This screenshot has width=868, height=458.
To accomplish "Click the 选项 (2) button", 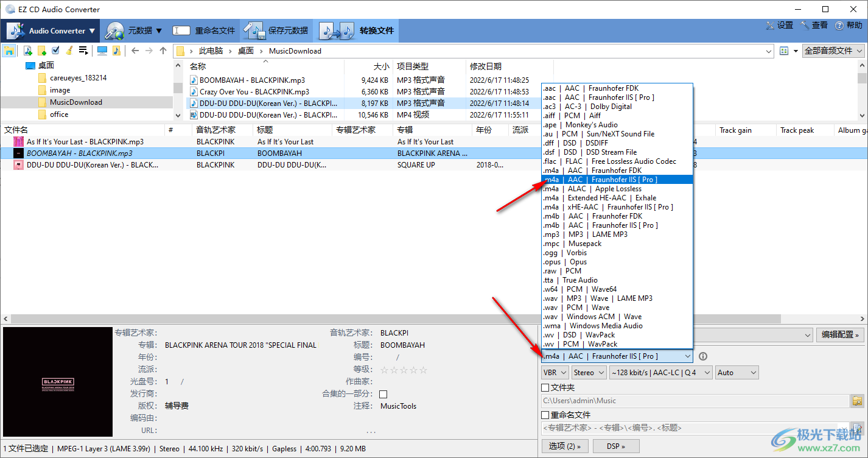I will (x=564, y=446).
